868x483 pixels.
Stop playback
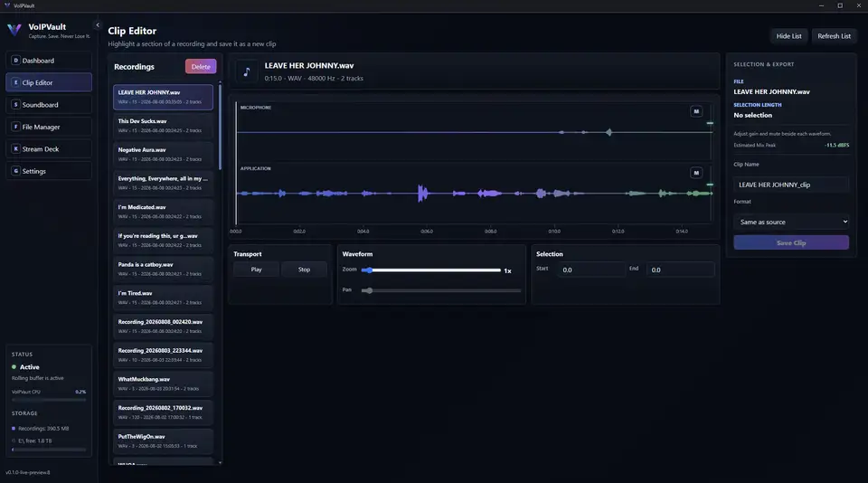[x=304, y=270]
